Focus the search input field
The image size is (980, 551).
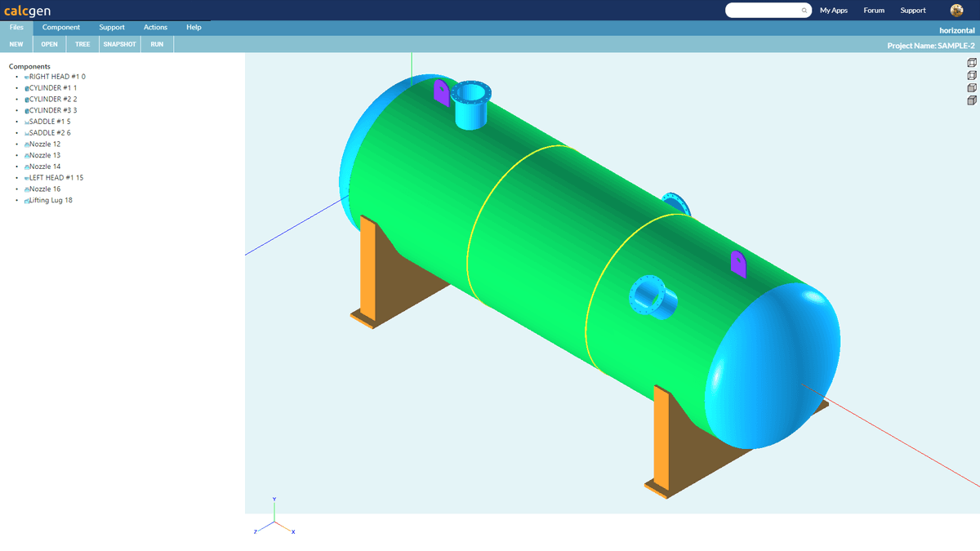(x=763, y=11)
